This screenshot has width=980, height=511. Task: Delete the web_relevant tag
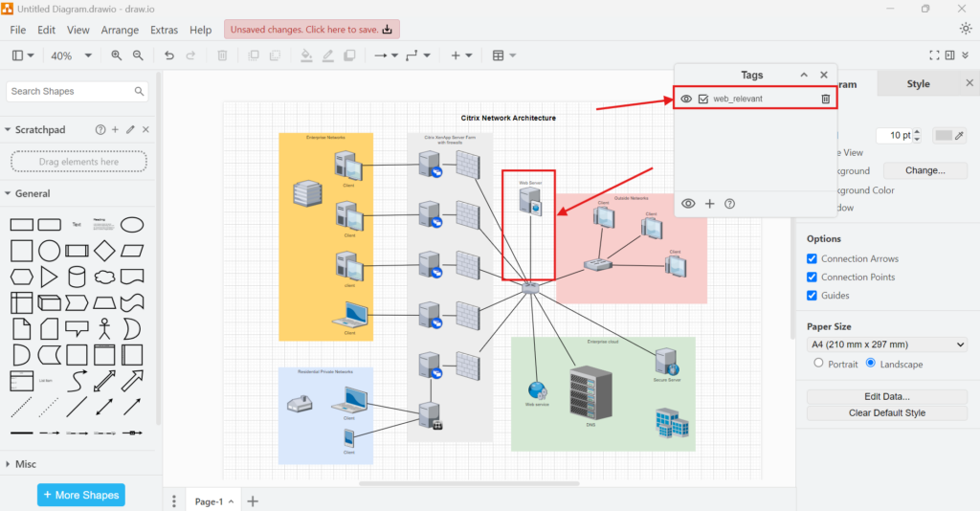point(826,99)
